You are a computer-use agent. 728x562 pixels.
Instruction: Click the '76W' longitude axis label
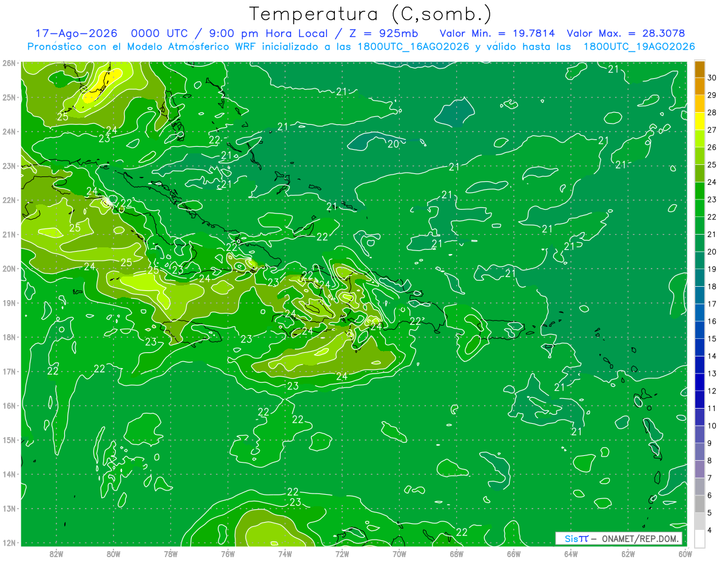[227, 554]
